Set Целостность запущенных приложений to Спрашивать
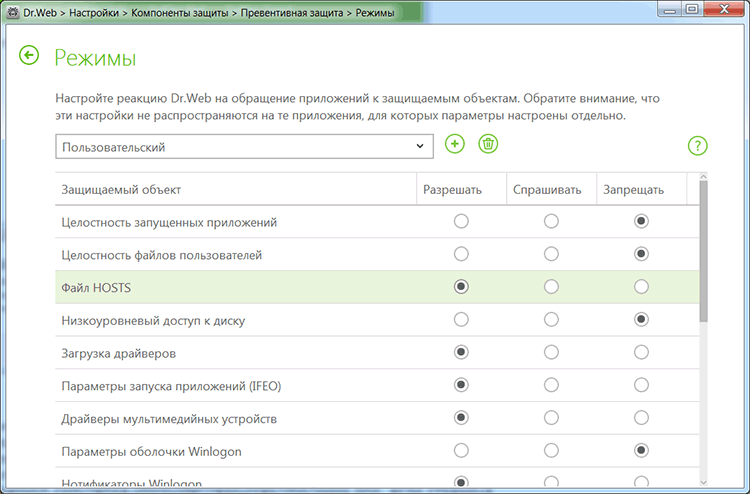 tap(551, 221)
